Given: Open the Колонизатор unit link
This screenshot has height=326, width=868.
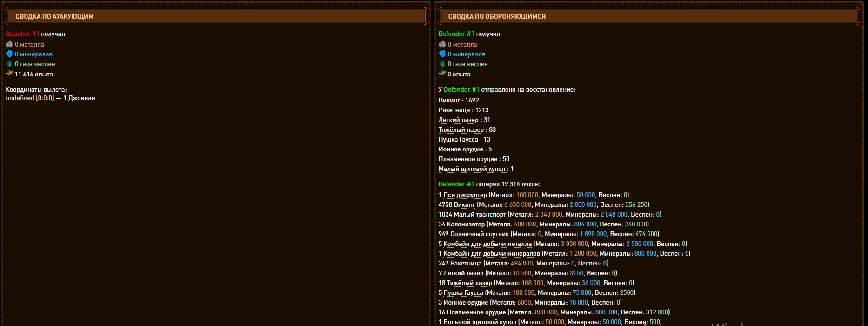Looking at the screenshot, I should click(x=466, y=224).
